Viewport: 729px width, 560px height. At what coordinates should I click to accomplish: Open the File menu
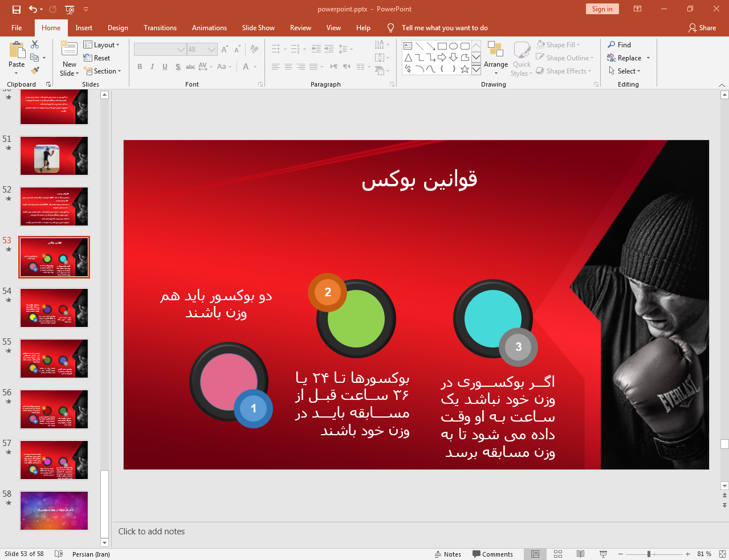pyautogui.click(x=17, y=28)
